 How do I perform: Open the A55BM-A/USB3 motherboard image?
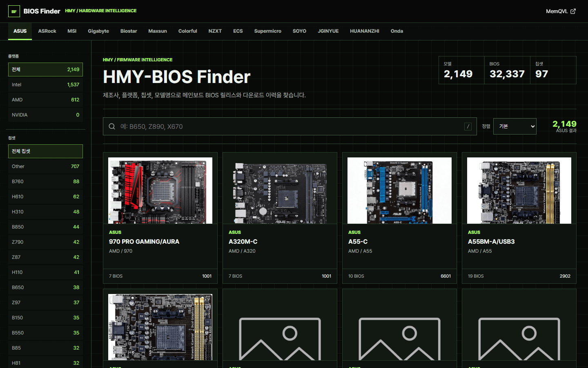(x=519, y=191)
